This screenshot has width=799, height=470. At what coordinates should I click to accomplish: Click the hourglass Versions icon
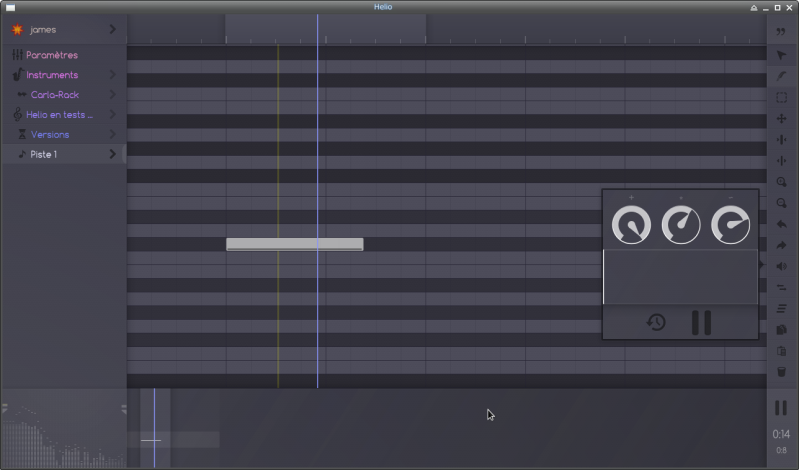[22, 134]
